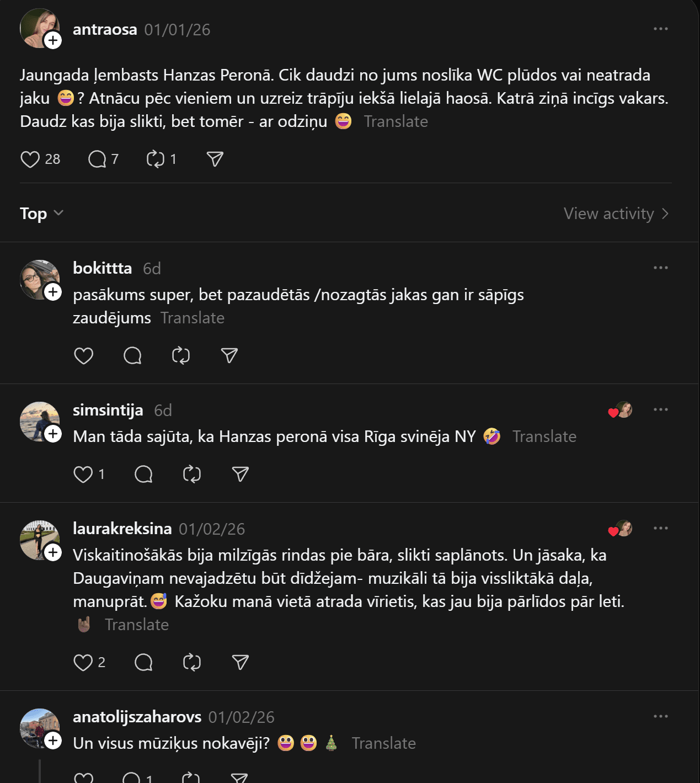Like bokittta's reply
700x783 pixels.
click(84, 356)
